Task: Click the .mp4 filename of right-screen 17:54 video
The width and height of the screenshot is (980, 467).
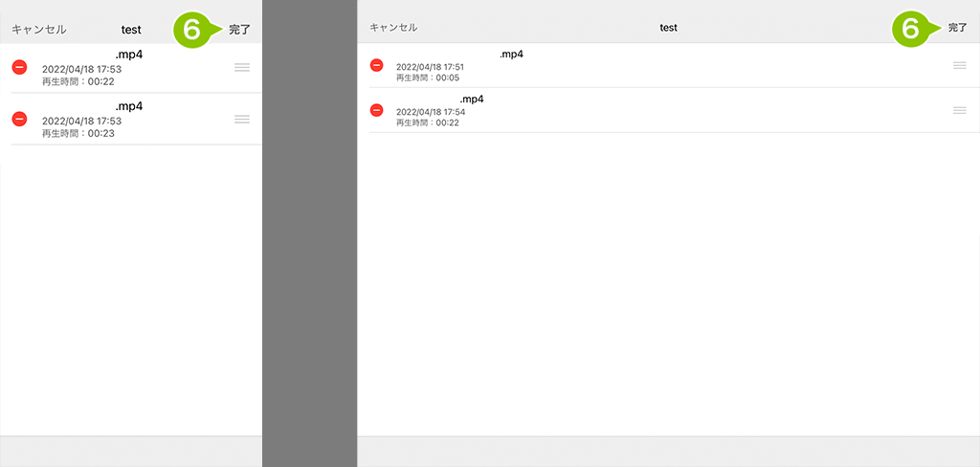Action: [x=472, y=100]
